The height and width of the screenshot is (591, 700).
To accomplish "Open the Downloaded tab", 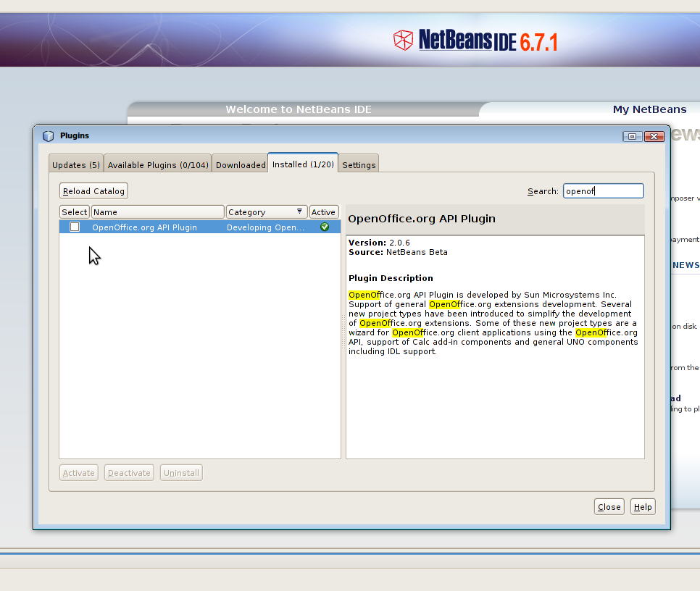I will (241, 165).
